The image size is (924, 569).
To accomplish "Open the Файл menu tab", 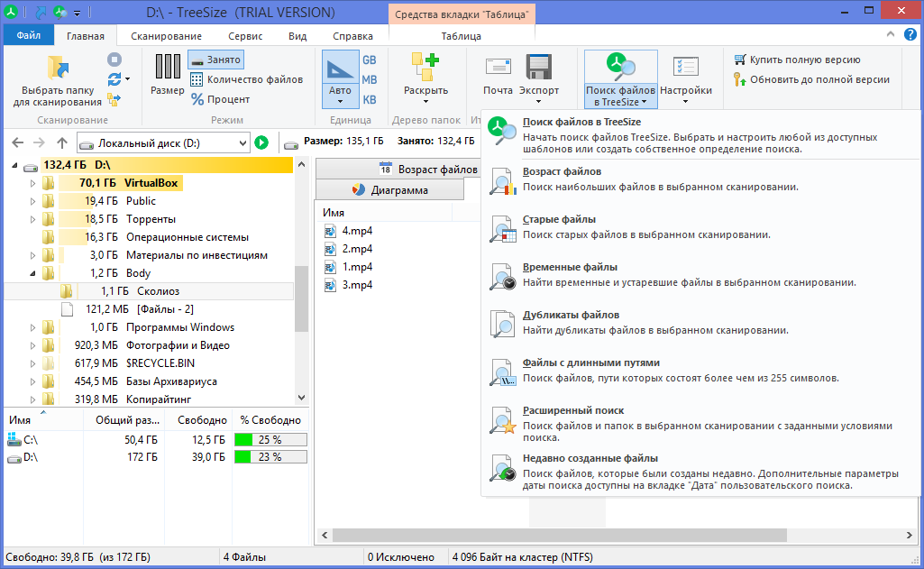I will click(28, 35).
